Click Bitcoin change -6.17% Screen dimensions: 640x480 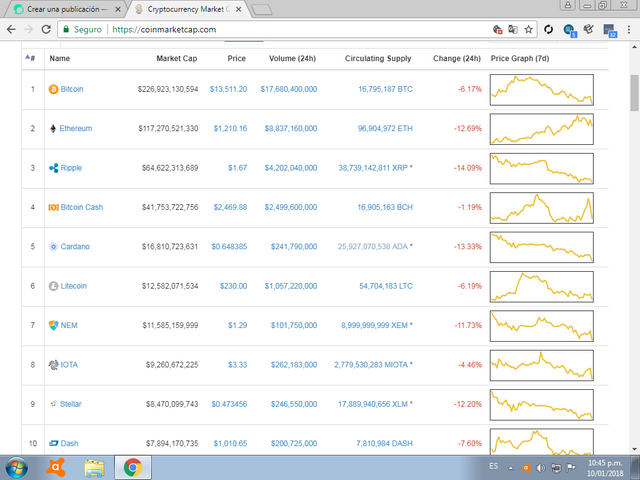pos(470,89)
